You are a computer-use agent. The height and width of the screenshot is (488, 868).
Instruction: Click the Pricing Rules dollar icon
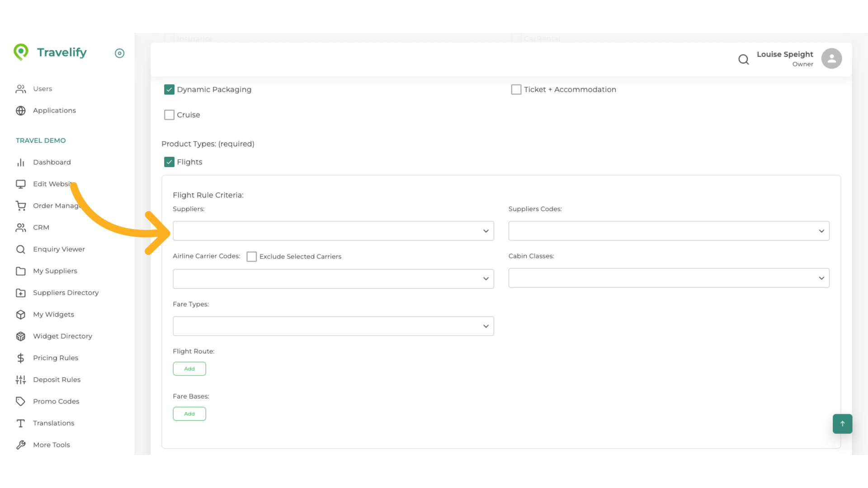pyautogui.click(x=21, y=358)
